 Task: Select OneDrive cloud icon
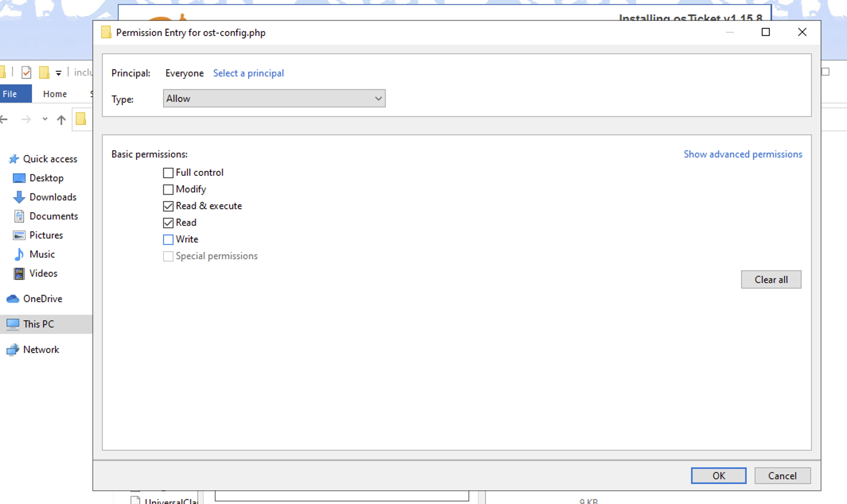[x=13, y=299]
